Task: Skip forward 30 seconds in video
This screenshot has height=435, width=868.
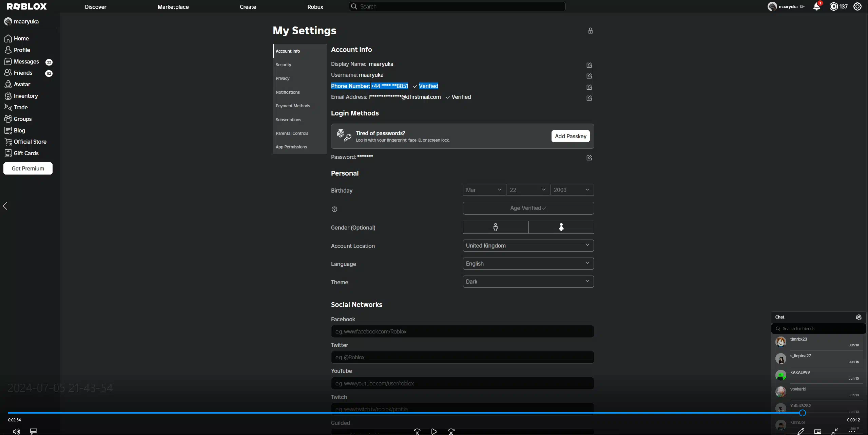Action: click(x=451, y=431)
